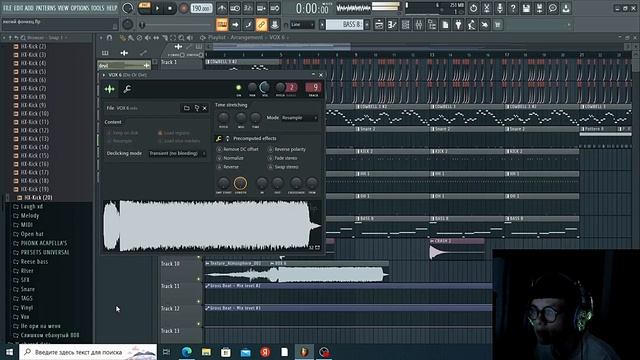
Task: Click the Record button in transport
Action: (184, 8)
